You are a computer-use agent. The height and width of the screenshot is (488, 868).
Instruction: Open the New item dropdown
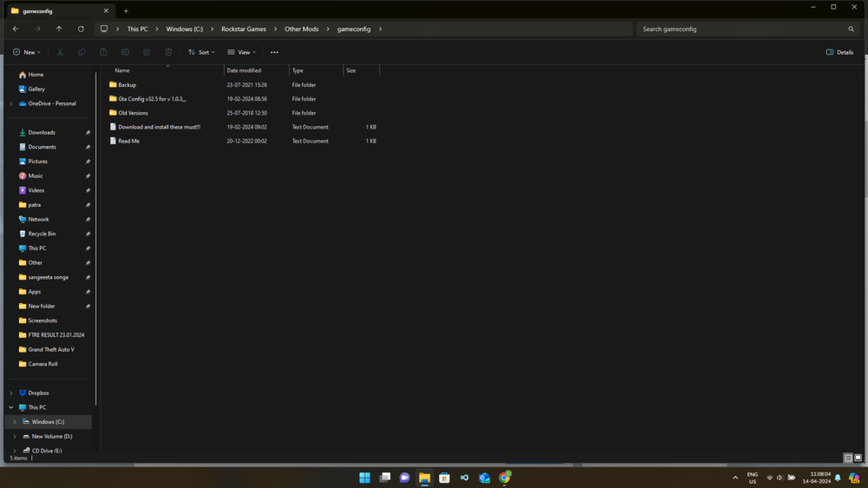[x=27, y=52]
